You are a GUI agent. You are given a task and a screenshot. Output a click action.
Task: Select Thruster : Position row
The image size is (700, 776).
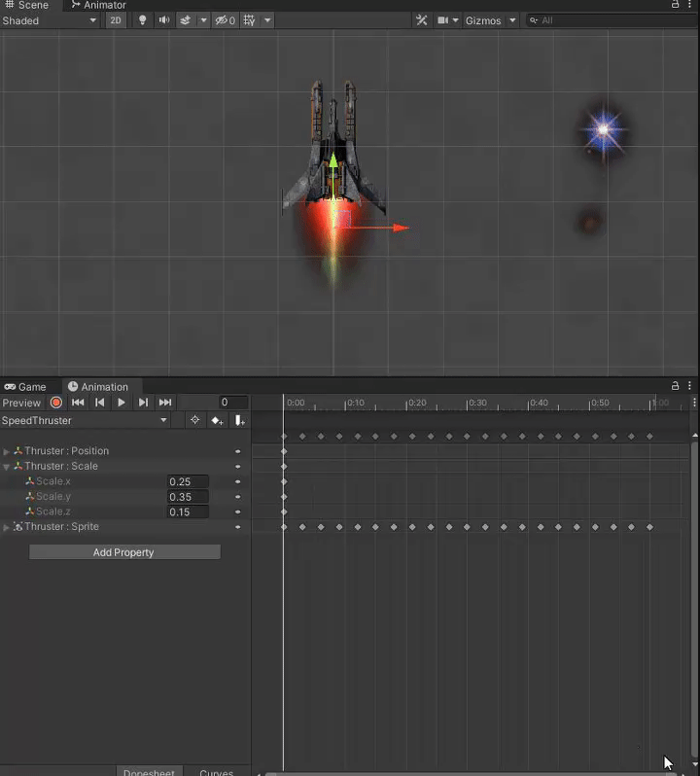125,451
